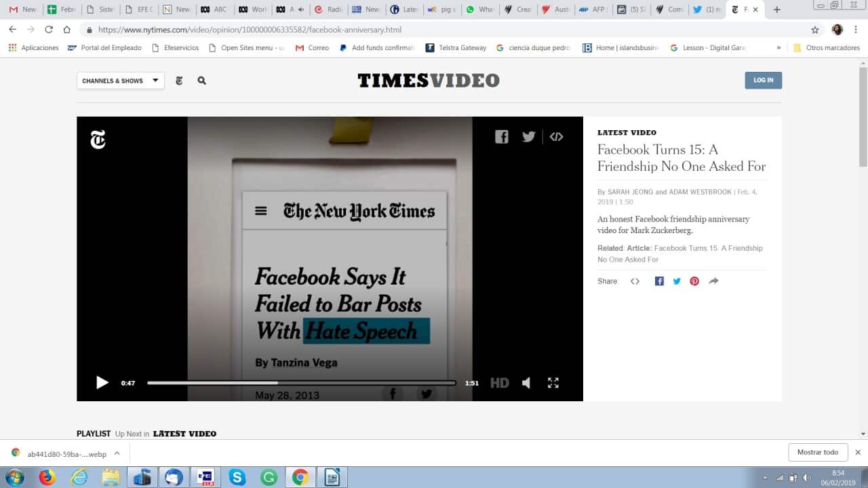
Task: Click the Log In button
Action: (x=763, y=80)
